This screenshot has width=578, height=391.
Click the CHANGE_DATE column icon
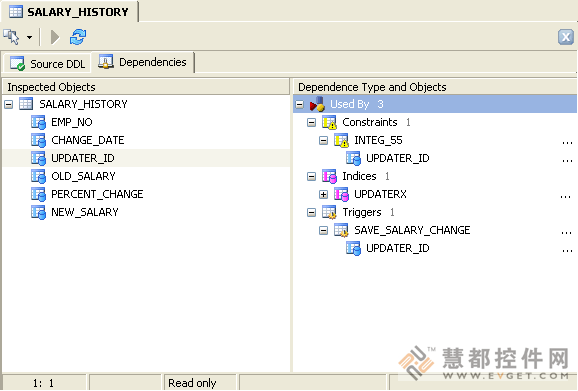38,140
